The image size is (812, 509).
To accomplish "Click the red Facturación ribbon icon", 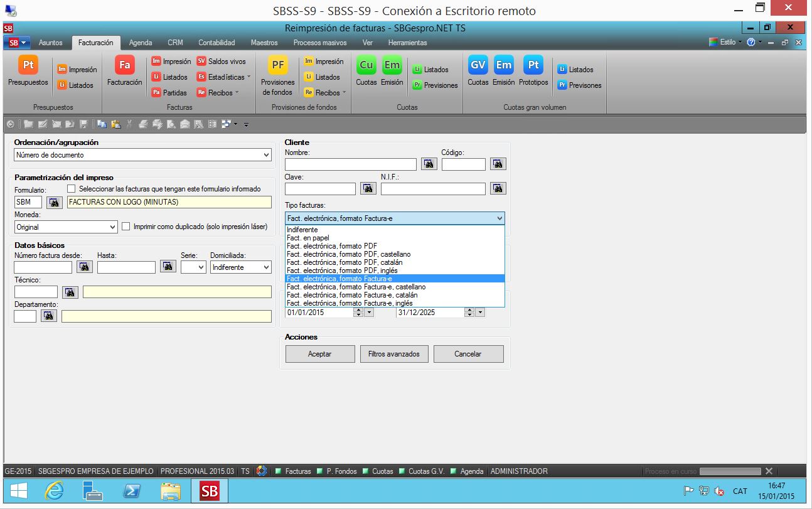I will pyautogui.click(x=124, y=71).
